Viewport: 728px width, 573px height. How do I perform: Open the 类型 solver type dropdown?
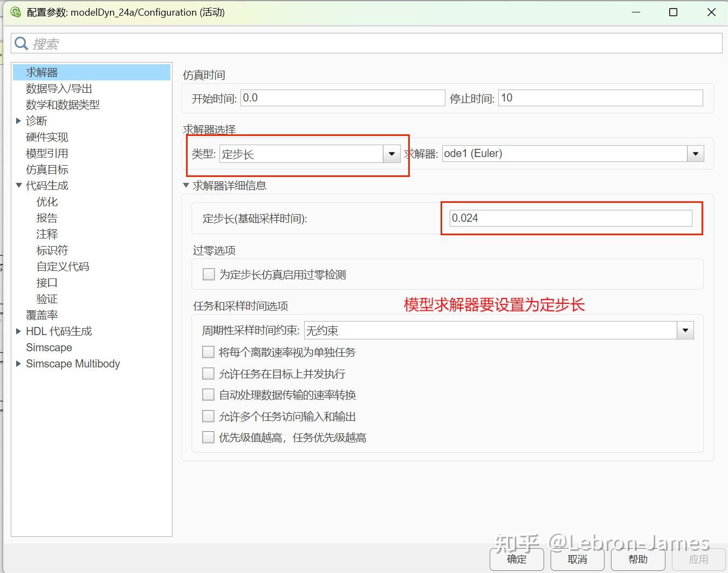[x=391, y=154]
